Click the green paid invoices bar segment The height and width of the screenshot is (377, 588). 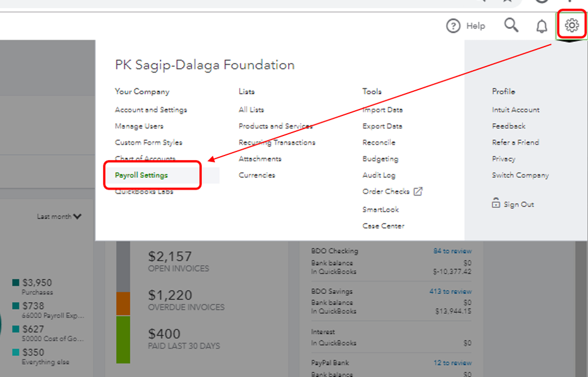(123, 339)
